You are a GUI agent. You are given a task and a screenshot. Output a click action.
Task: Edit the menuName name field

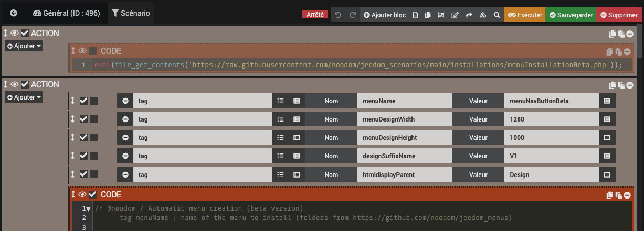(404, 101)
